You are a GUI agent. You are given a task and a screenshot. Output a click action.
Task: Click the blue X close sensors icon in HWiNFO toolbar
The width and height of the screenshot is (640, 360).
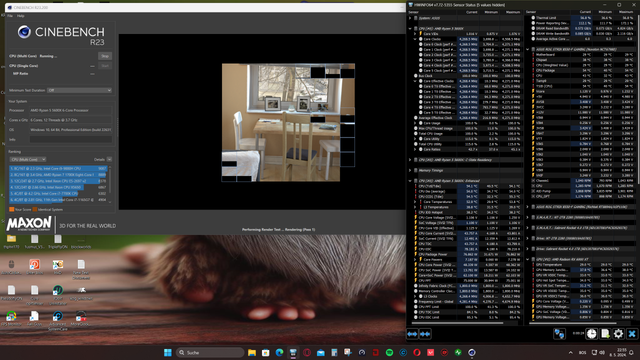coord(632,334)
